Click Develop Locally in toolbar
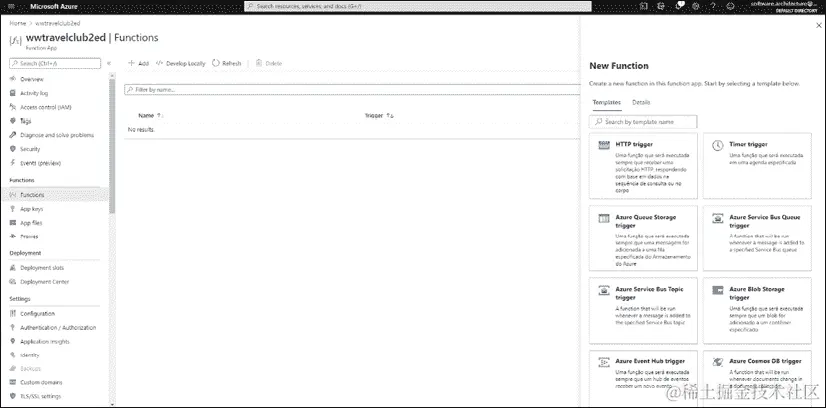The width and height of the screenshot is (826, 408). (x=181, y=63)
